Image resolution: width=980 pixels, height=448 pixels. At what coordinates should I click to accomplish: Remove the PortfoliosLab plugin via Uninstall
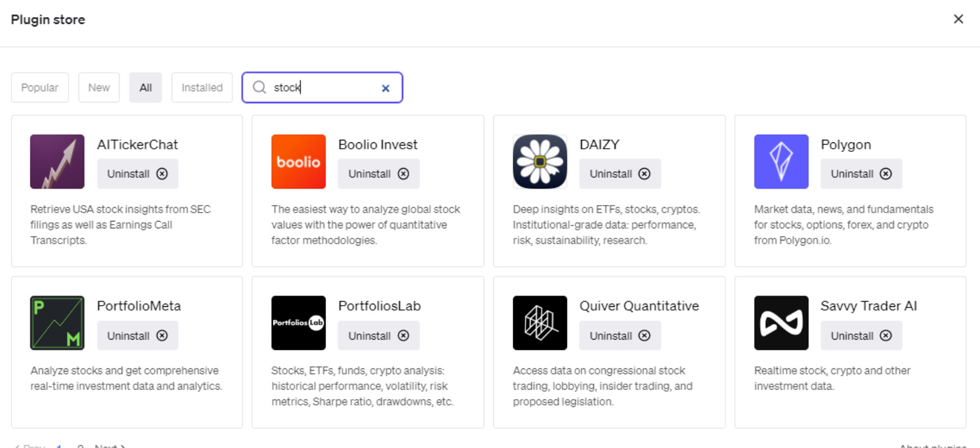379,336
